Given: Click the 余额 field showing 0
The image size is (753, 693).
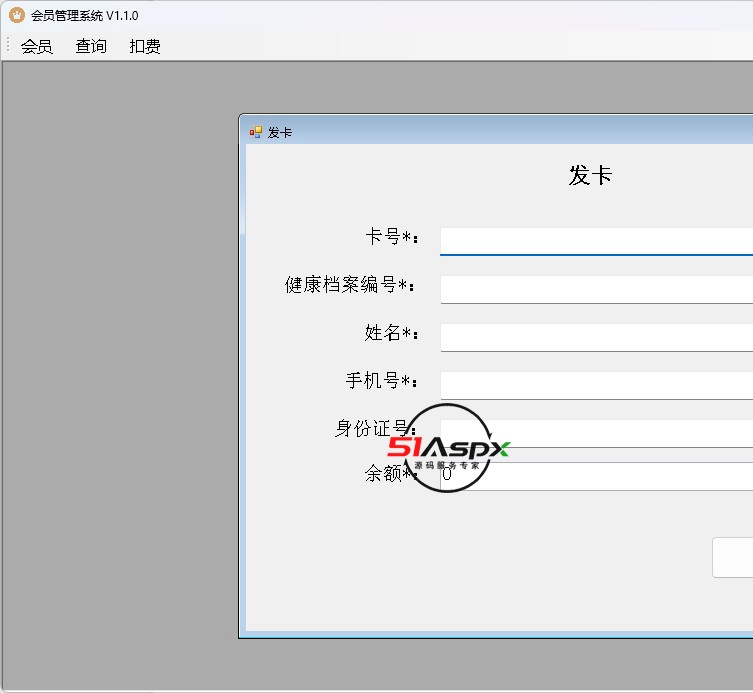Looking at the screenshot, I should point(596,476).
